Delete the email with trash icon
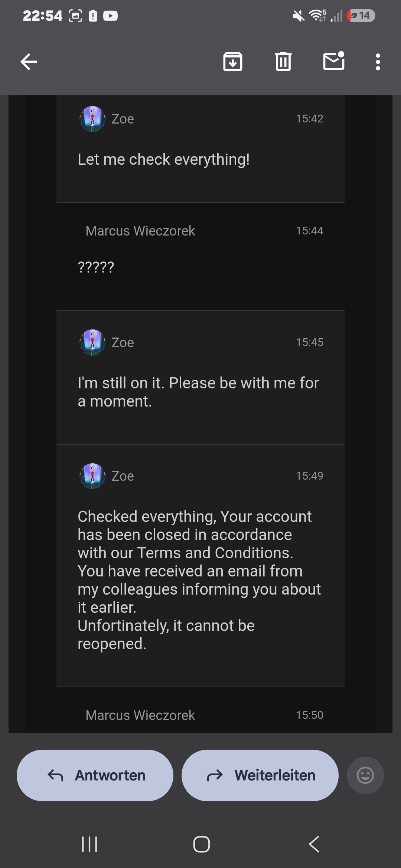The image size is (401, 868). [x=283, y=62]
